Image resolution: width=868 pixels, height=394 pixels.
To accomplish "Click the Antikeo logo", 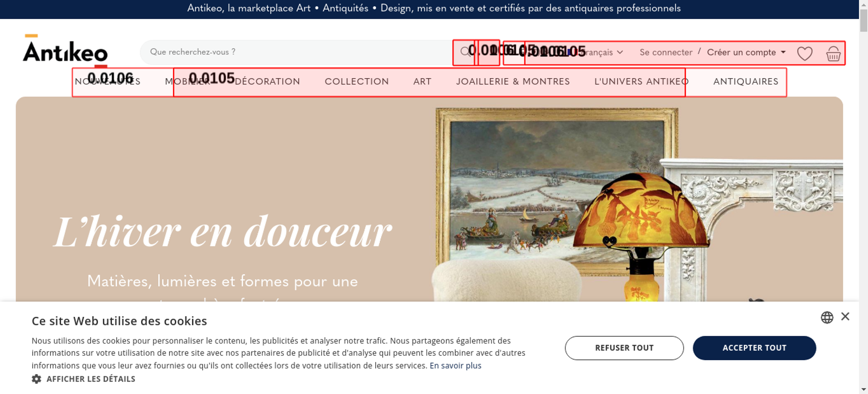I will coord(65,50).
